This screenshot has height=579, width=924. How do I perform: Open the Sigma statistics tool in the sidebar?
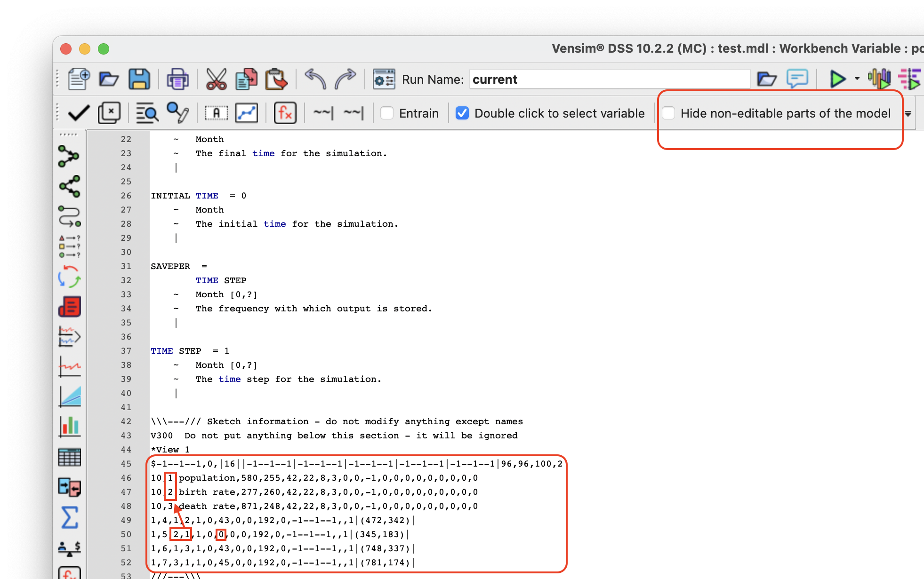tap(69, 517)
